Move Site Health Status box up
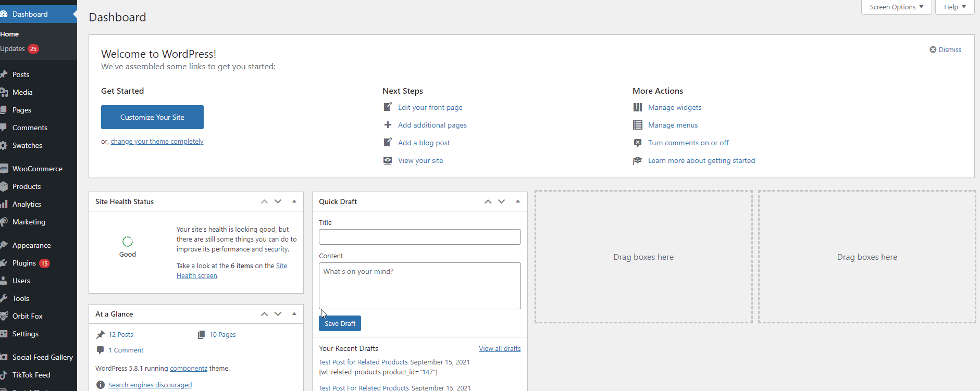Image resolution: width=980 pixels, height=391 pixels. pos(264,201)
